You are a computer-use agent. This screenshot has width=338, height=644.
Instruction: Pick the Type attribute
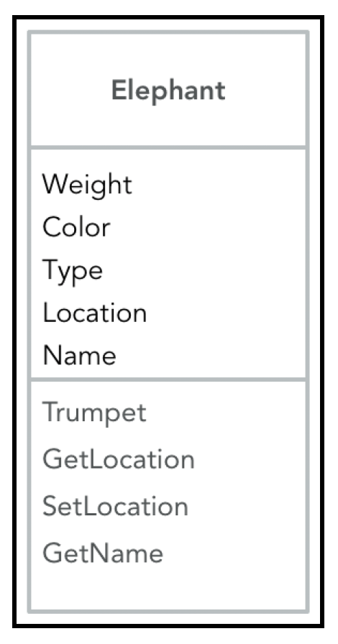(73, 271)
